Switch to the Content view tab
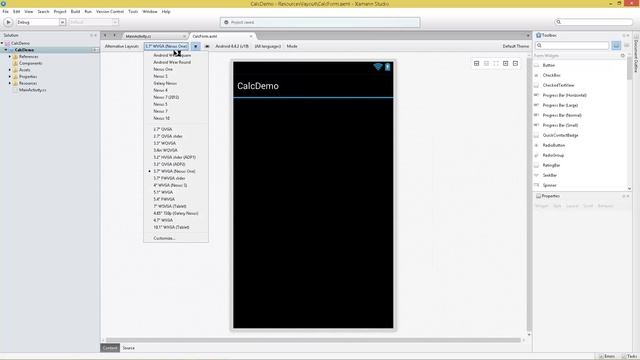Viewport: 640px width, 360px height. 110,348
